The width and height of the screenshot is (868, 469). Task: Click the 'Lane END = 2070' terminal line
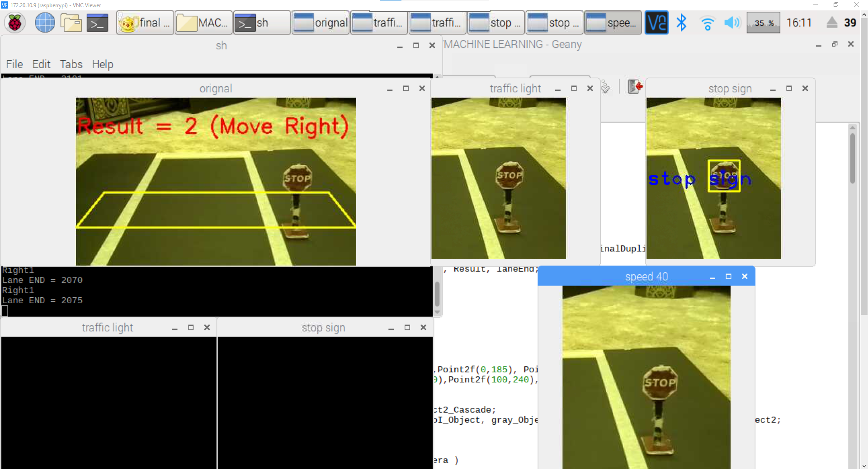(x=42, y=281)
